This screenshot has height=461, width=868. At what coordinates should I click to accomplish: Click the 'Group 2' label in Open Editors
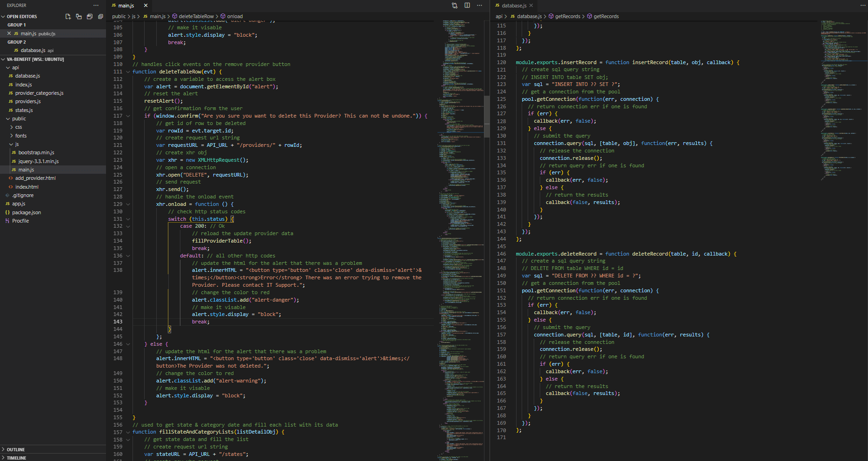17,42
